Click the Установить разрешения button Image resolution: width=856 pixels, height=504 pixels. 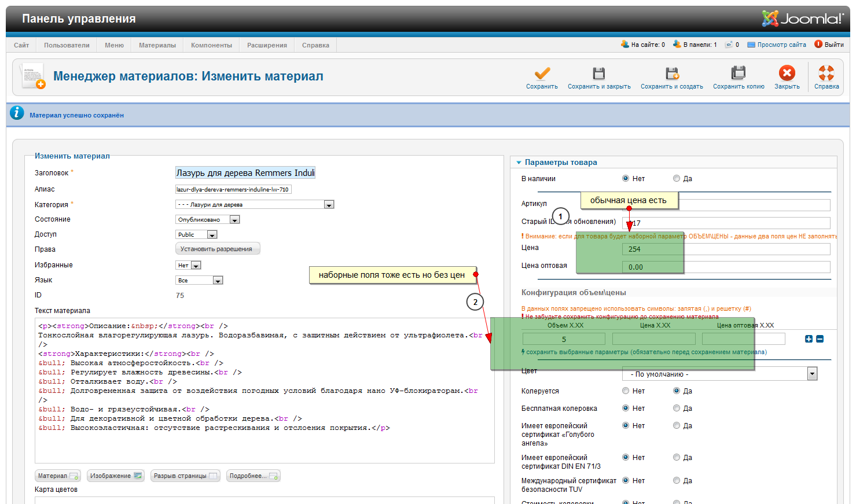[217, 249]
